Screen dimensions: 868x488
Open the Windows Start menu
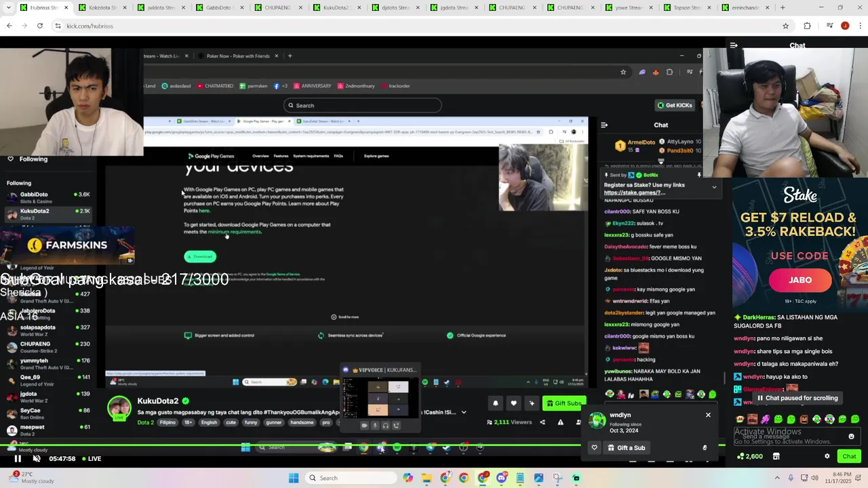294,478
